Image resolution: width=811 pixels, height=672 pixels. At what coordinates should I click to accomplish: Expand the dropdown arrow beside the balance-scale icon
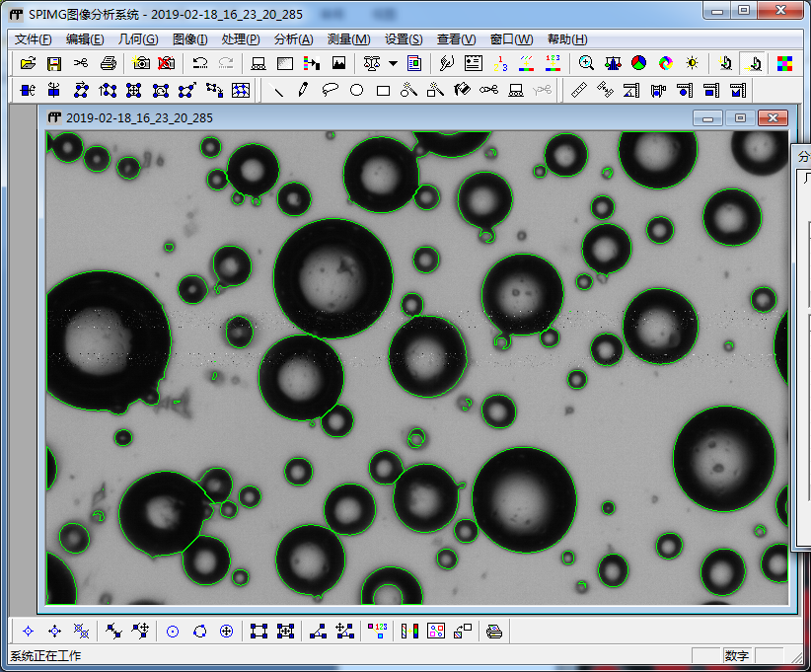pos(393,63)
